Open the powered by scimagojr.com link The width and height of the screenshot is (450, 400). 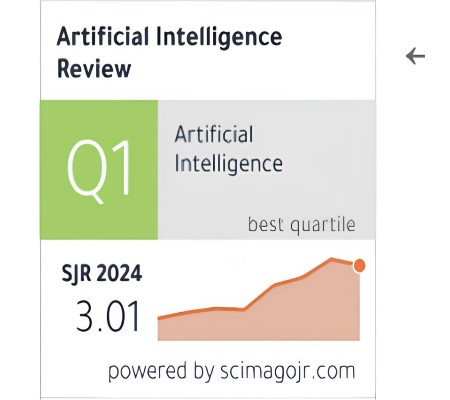(x=232, y=372)
